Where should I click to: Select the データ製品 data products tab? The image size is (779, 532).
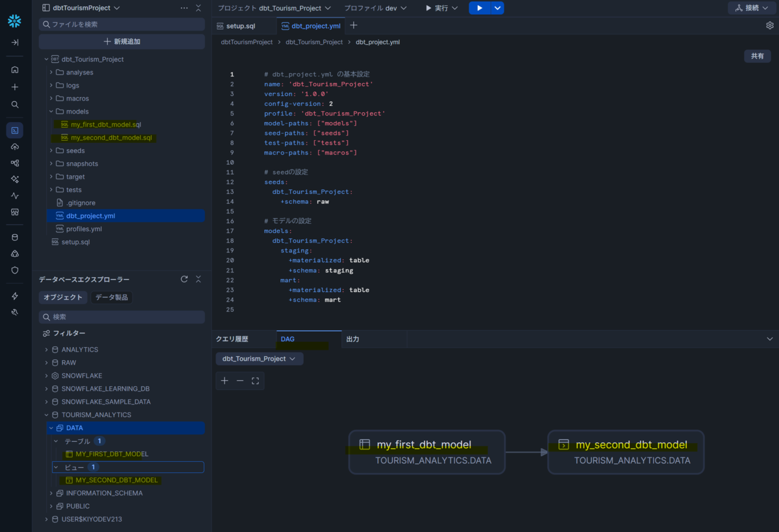pos(112,297)
